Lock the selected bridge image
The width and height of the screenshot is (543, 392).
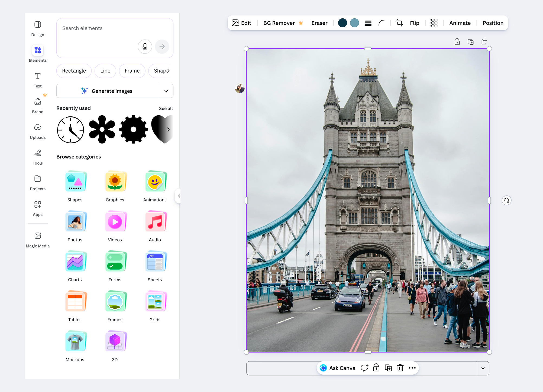tap(457, 41)
